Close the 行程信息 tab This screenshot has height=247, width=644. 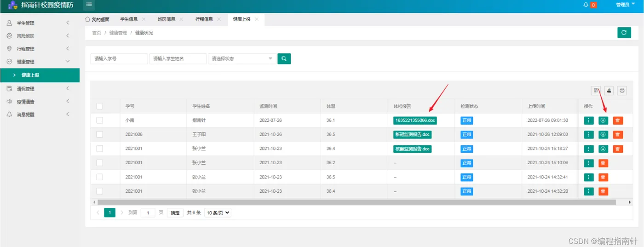tap(219, 19)
